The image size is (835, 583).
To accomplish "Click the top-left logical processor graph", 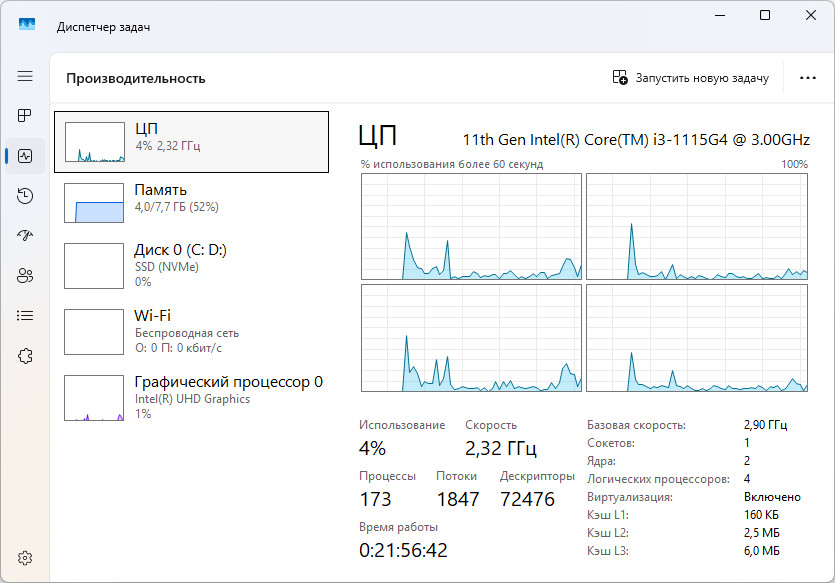I will click(471, 226).
